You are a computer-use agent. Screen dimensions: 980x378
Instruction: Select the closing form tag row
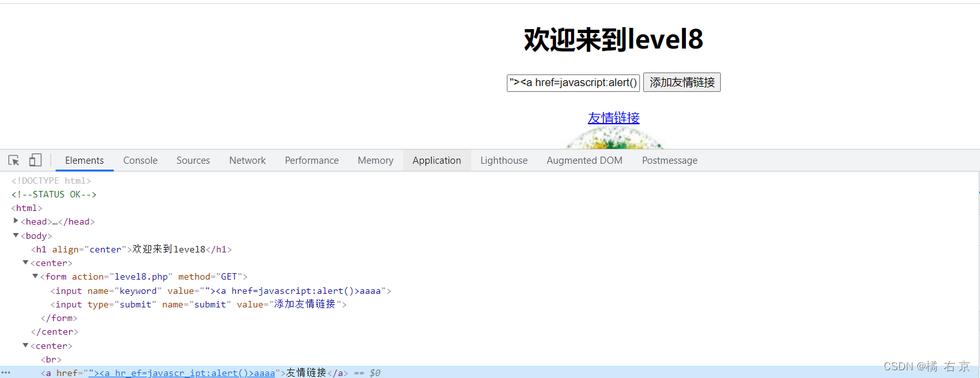click(59, 318)
